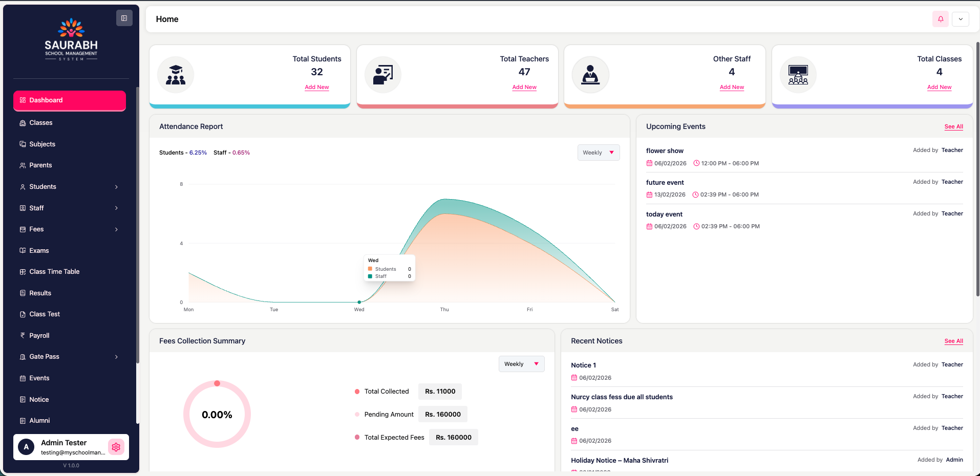Go to the Exams menu item
Image resolution: width=980 pixels, height=476 pixels.
(39, 251)
